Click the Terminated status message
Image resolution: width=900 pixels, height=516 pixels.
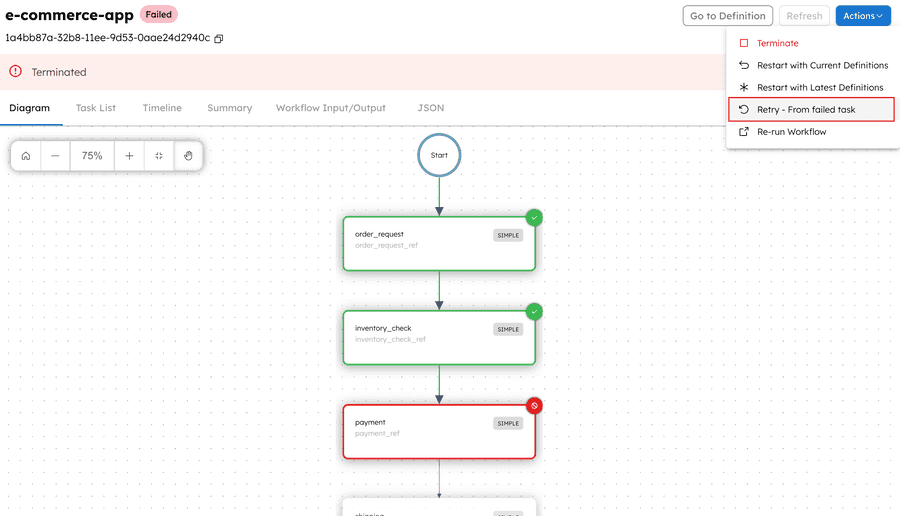coord(59,72)
